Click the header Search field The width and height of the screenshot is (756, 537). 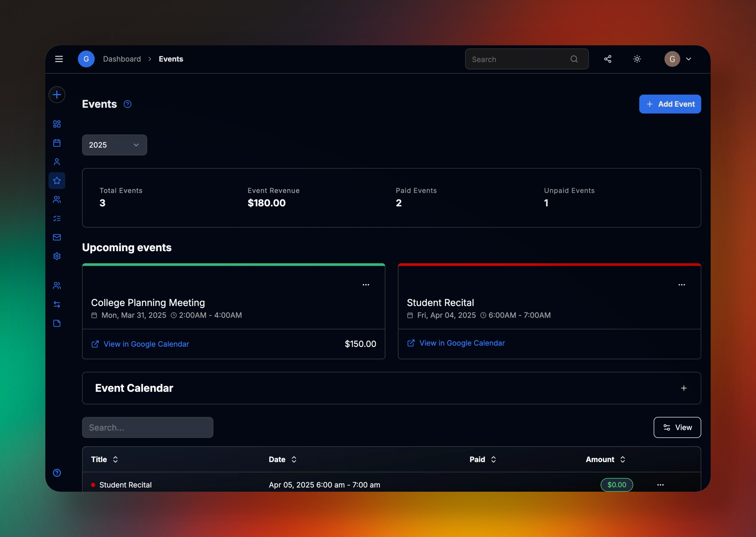[x=527, y=59]
